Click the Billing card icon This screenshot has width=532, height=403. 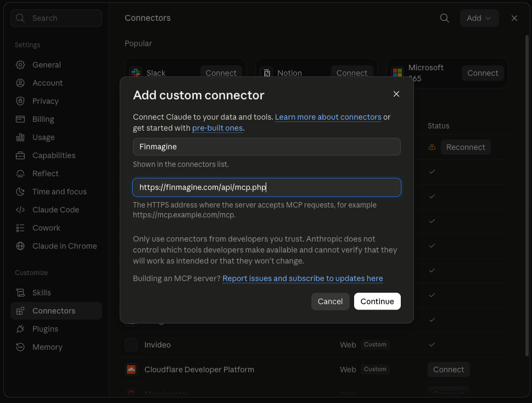[x=20, y=119]
